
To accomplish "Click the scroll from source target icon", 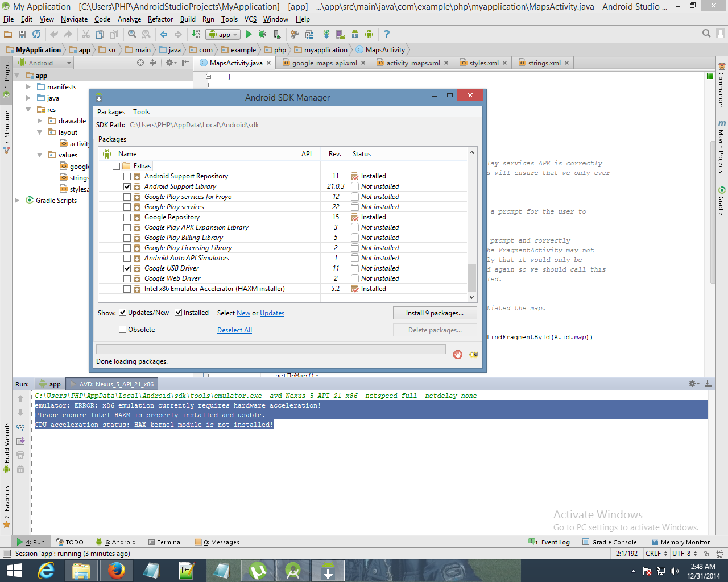I will (140, 63).
